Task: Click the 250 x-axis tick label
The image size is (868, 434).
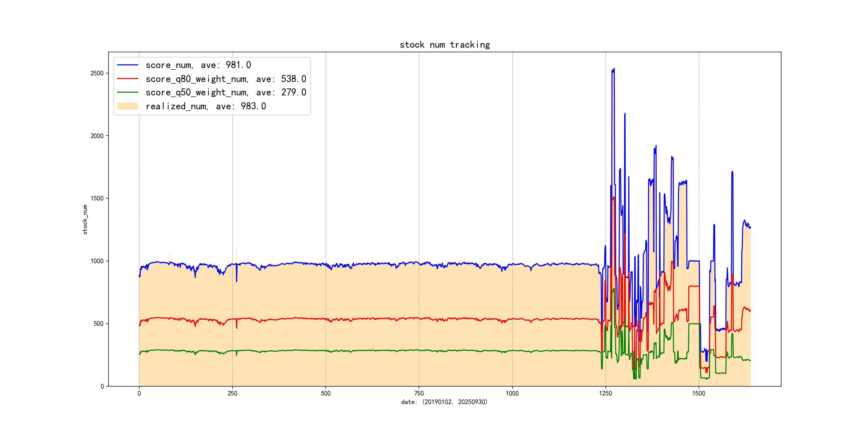Action: click(232, 393)
